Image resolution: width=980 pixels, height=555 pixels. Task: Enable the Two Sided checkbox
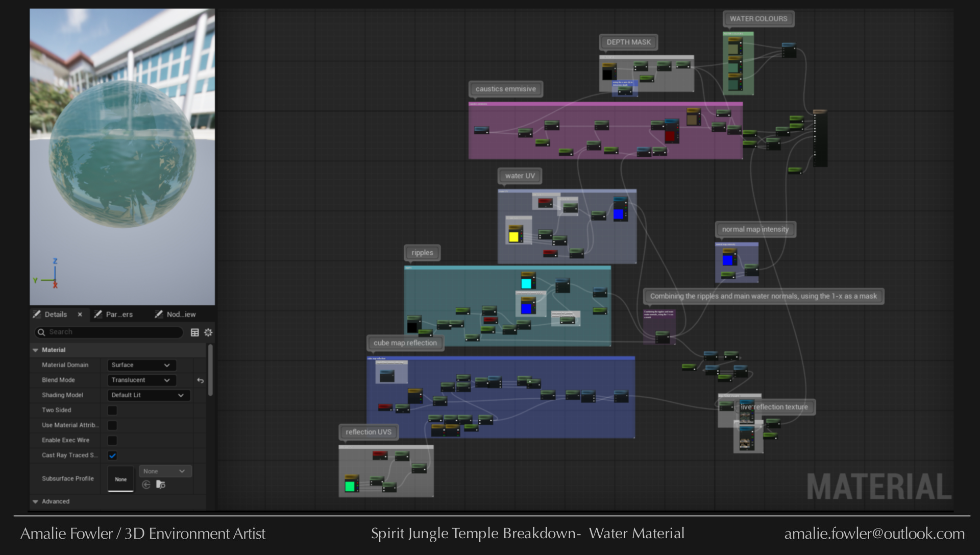tap(112, 411)
